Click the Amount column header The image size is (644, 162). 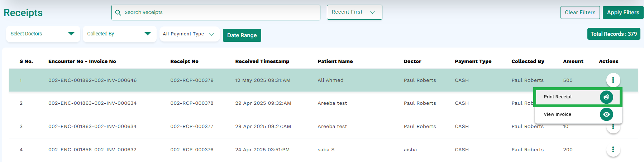pos(573,61)
